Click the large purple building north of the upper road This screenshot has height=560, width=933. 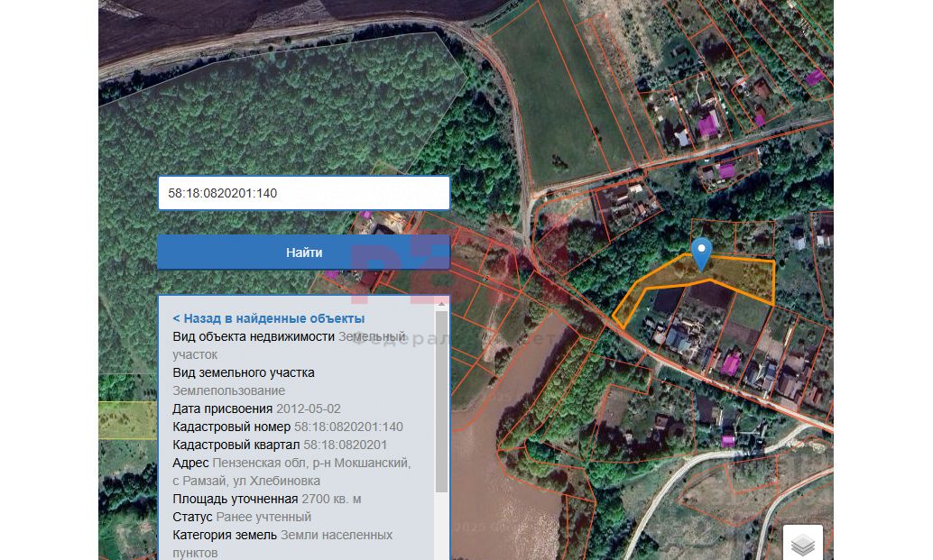708,124
